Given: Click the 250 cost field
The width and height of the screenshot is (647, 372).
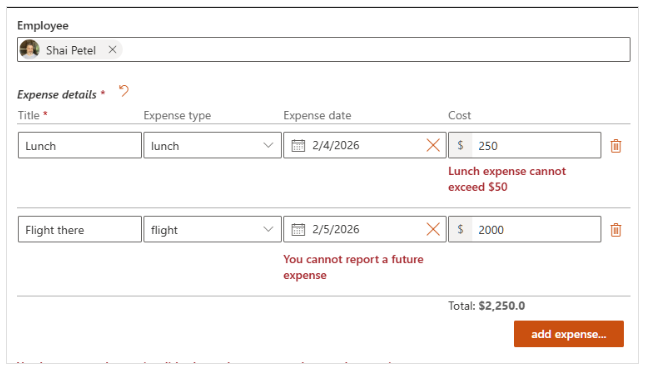Looking at the screenshot, I should 536,145.
